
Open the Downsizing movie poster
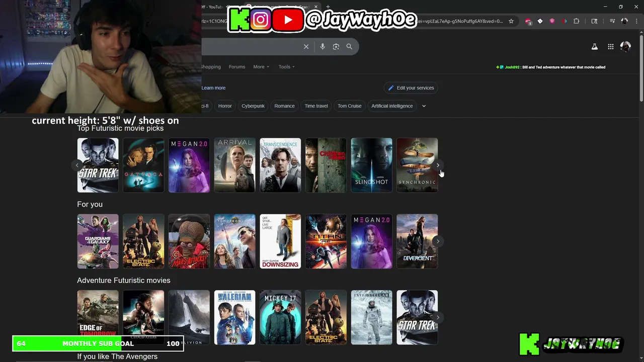(x=280, y=241)
